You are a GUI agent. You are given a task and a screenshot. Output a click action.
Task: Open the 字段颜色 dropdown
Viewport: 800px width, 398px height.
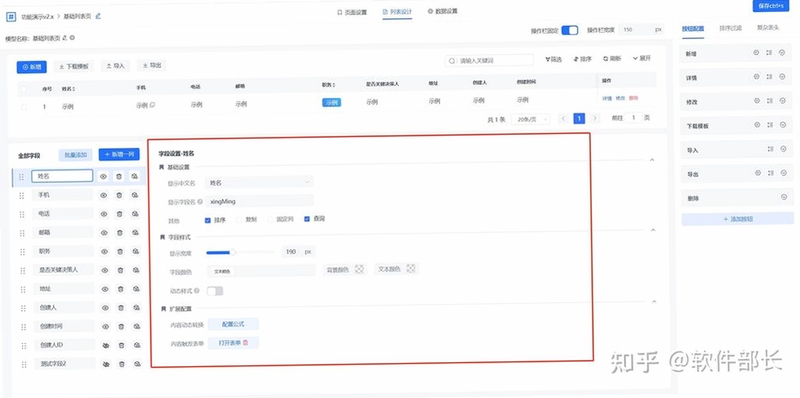coord(261,271)
